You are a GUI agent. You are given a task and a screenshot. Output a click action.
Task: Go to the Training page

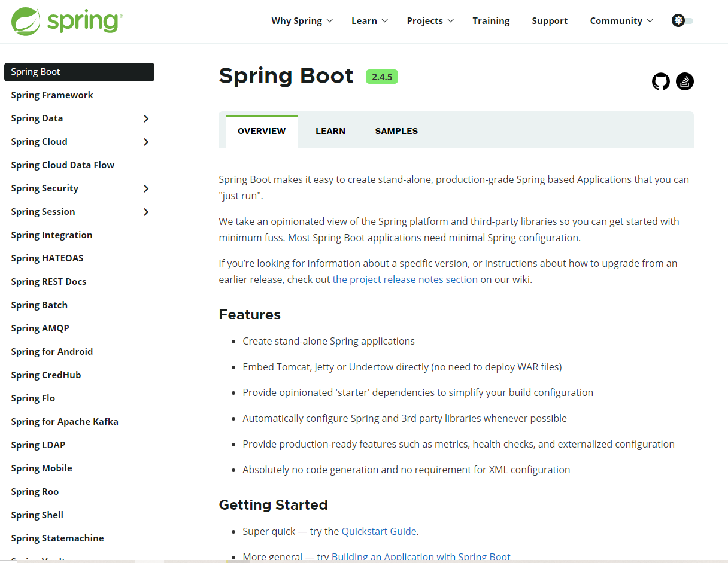pos(491,21)
